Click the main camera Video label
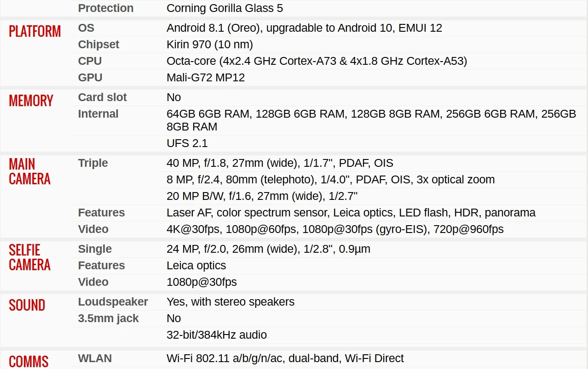This screenshot has width=588, height=369. click(93, 229)
